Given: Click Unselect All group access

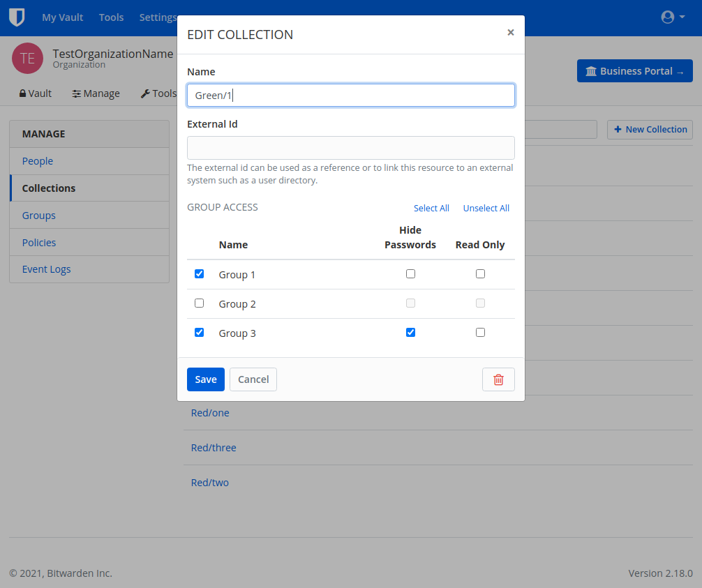Looking at the screenshot, I should coord(486,208).
